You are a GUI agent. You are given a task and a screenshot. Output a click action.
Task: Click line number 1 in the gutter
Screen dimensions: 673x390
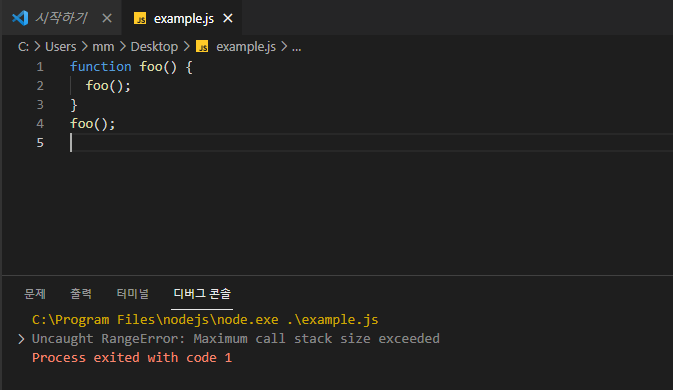coord(40,67)
